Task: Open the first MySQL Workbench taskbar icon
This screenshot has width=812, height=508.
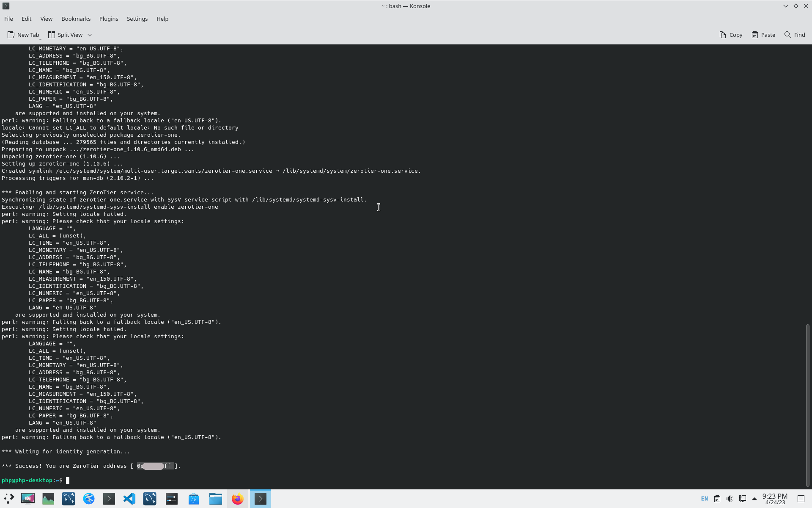Action: tap(69, 499)
